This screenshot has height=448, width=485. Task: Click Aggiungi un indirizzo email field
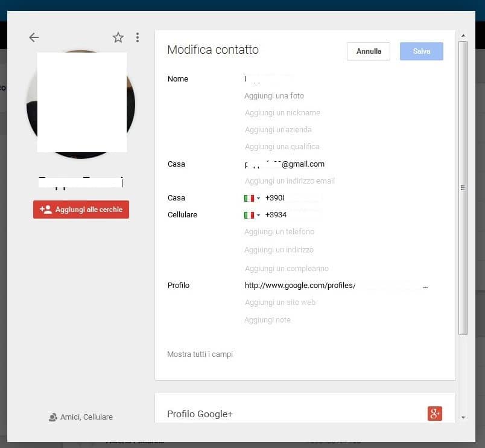tap(290, 181)
